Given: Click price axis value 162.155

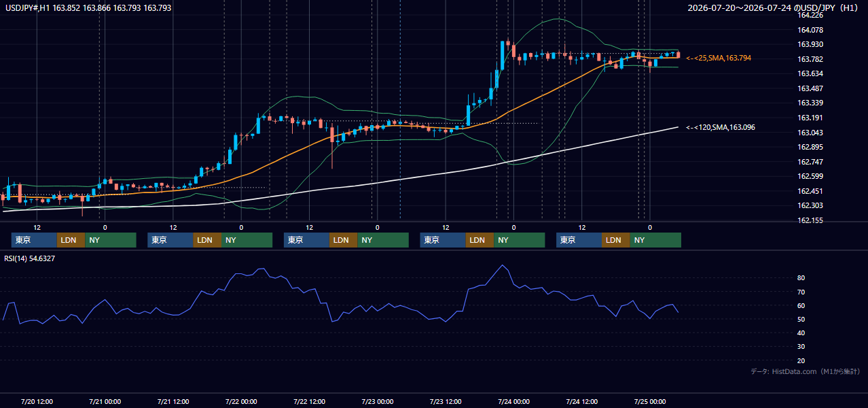Looking at the screenshot, I should click(x=810, y=220).
